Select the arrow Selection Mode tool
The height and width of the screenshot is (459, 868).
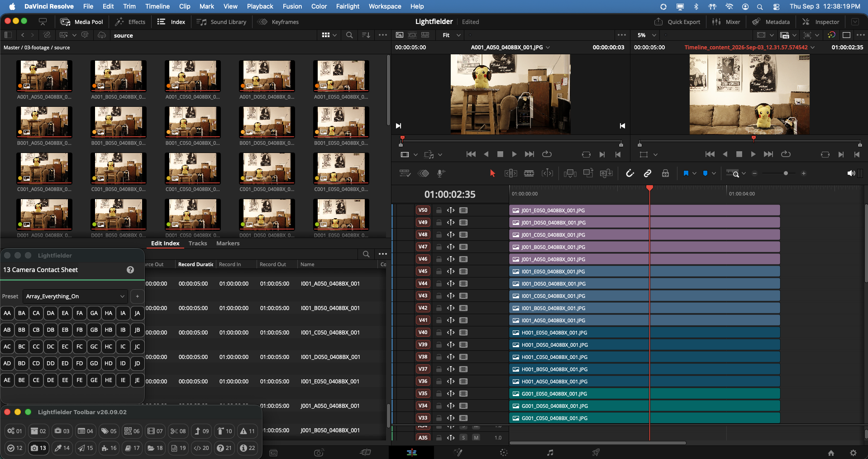(492, 173)
